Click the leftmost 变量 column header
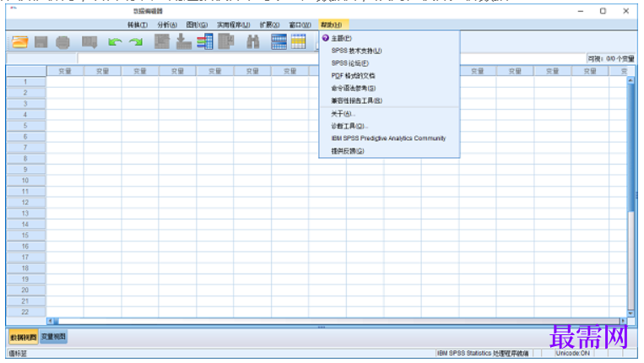Screen dimensions: 644x363 (65, 71)
